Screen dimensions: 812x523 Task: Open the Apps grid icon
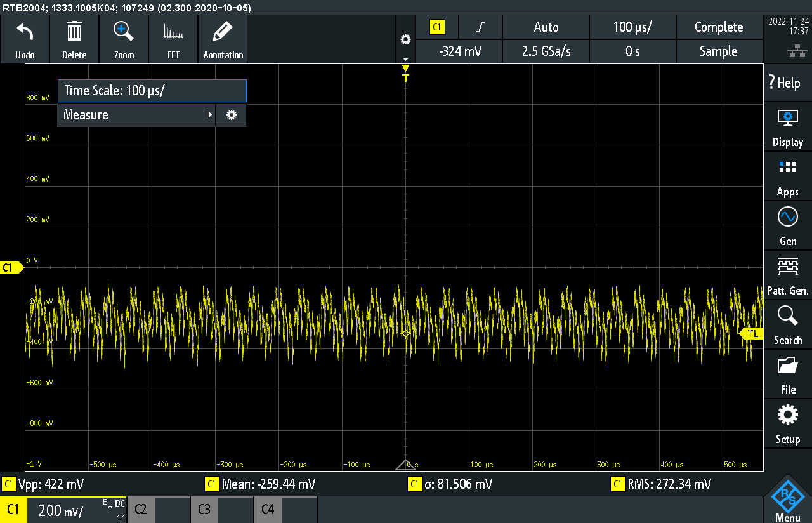[787, 168]
